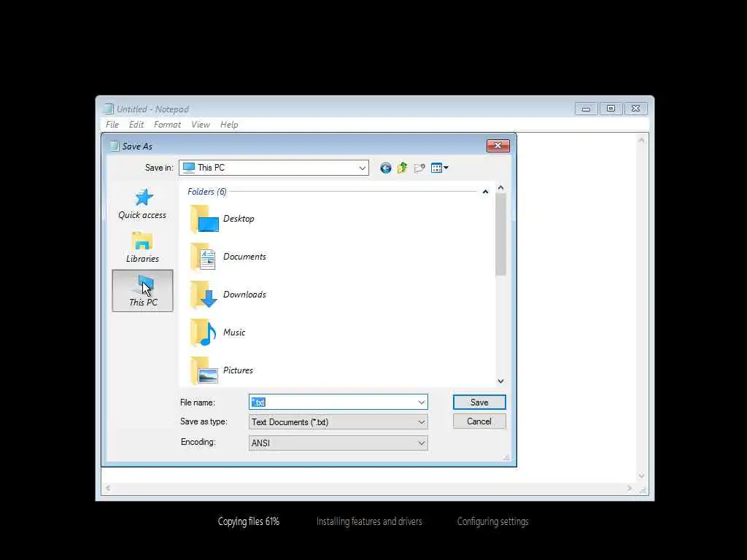
Task: Select the Desktop folder icon
Action: pos(204,219)
